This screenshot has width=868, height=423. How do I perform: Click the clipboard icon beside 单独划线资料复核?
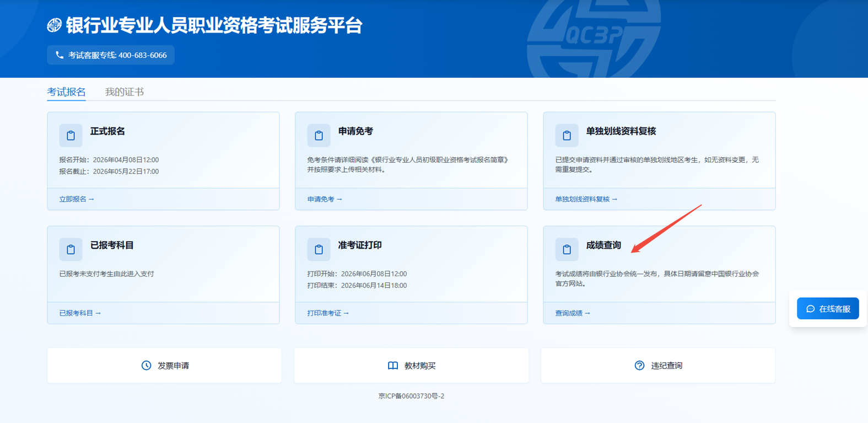click(x=567, y=136)
